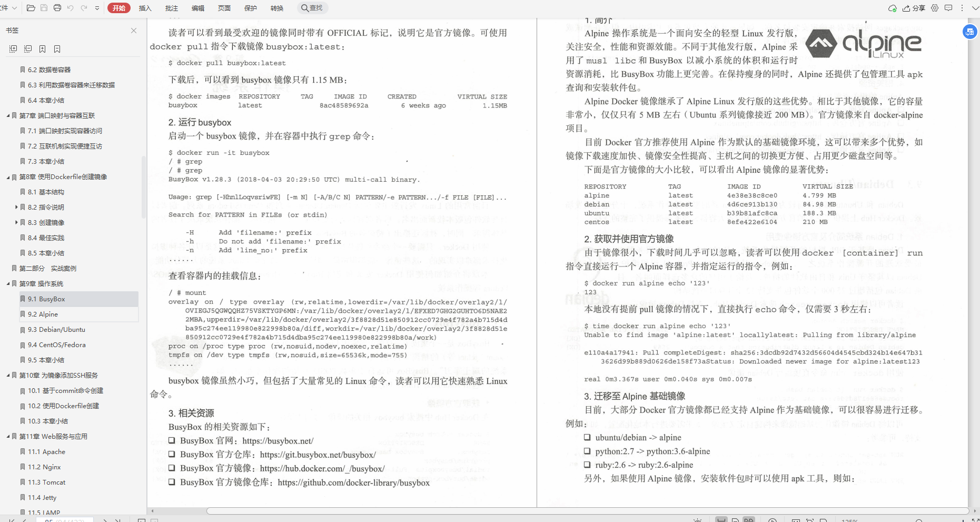Go to bookmark 第二部分 实战案例
Image resolution: width=980 pixels, height=522 pixels.
[x=47, y=268]
